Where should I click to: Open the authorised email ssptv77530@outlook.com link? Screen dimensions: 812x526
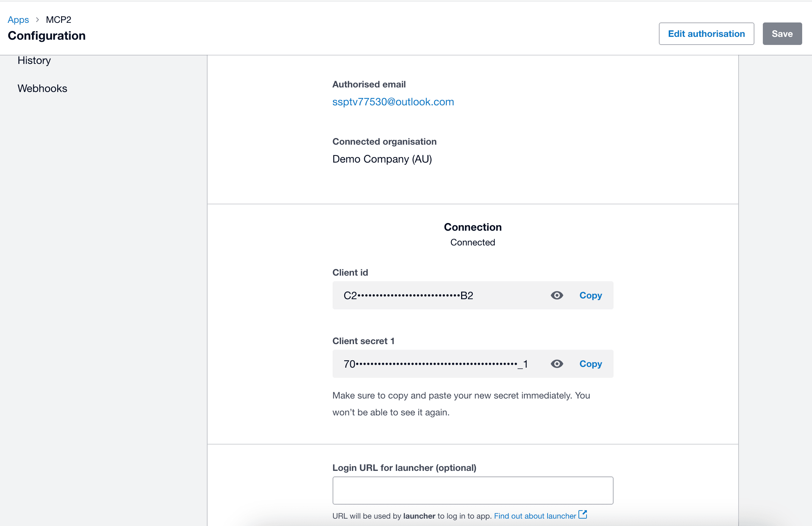point(393,102)
